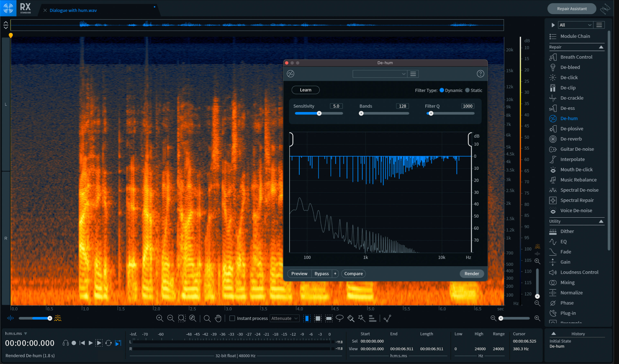Choose the Dynamic filter type
Viewport: 619px width, 364px height.
pos(441,90)
